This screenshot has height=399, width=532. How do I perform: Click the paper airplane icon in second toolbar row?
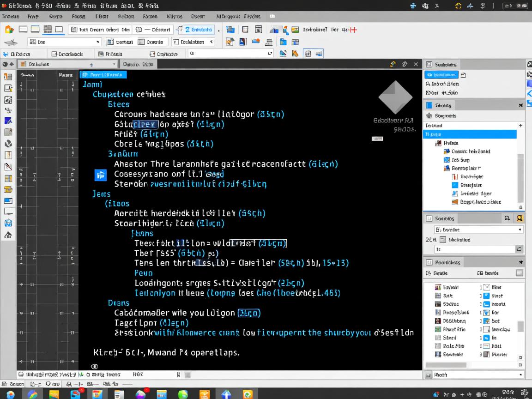tap(11, 42)
